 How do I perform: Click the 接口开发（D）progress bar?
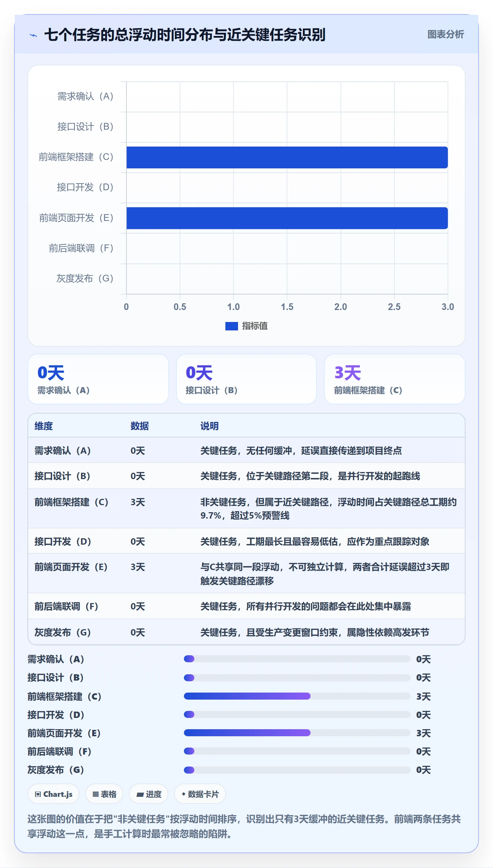pos(297,714)
